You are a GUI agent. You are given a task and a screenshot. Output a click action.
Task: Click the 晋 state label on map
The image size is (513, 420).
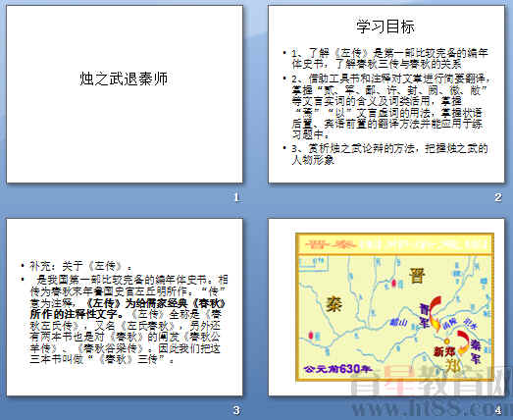417,276
